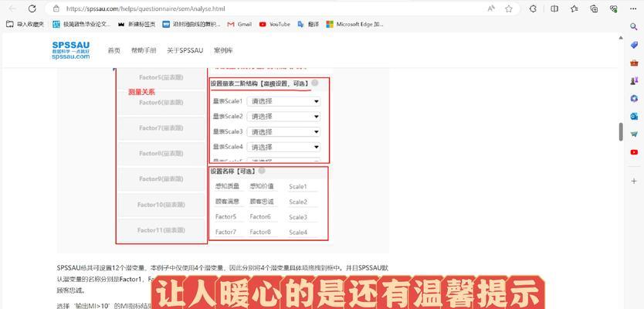Open browser essentials heart icon
The image size is (644, 309).
coord(614,8)
